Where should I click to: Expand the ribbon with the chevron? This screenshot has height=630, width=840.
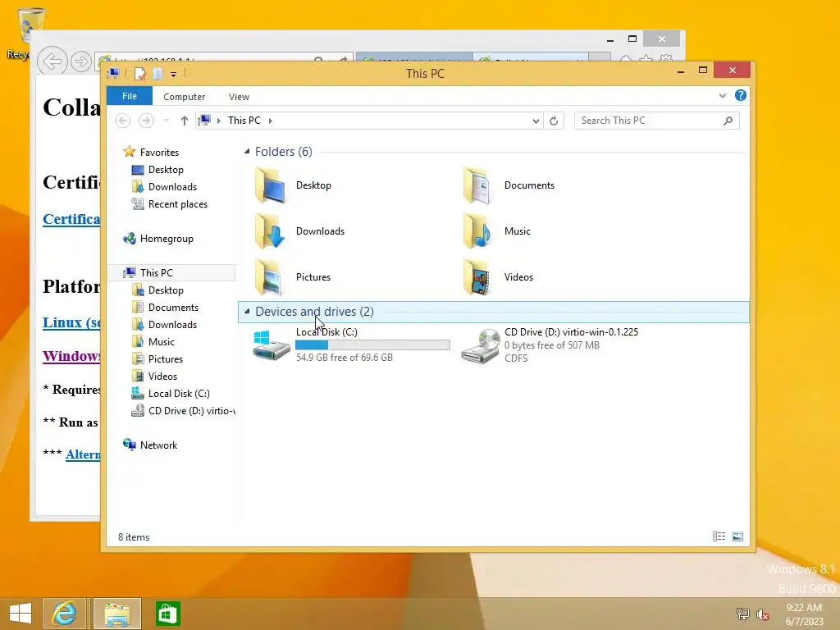[x=723, y=95]
